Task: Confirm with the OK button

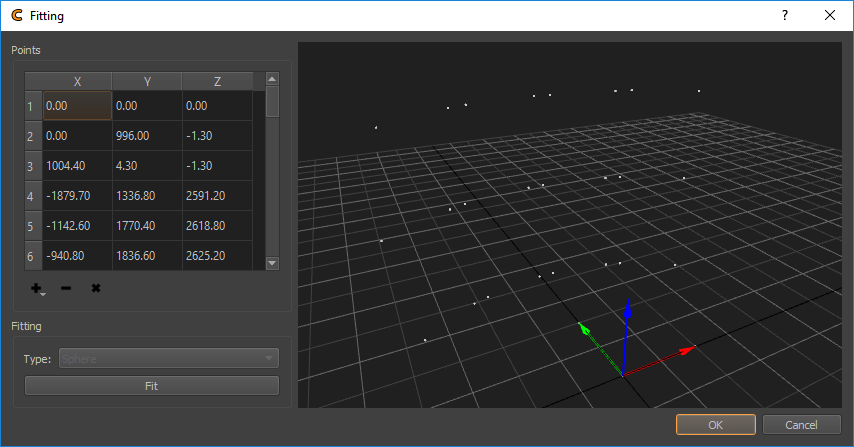Action: (x=715, y=425)
